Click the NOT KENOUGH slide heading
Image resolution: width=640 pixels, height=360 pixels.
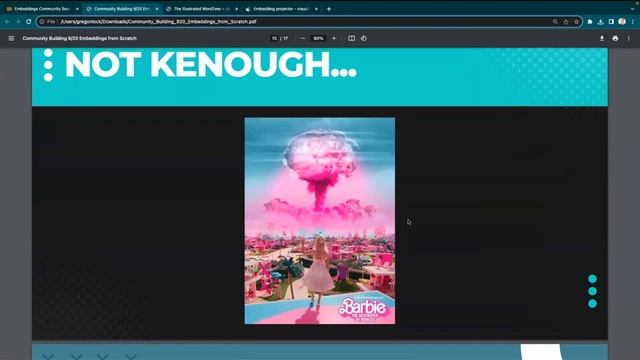[x=211, y=64]
